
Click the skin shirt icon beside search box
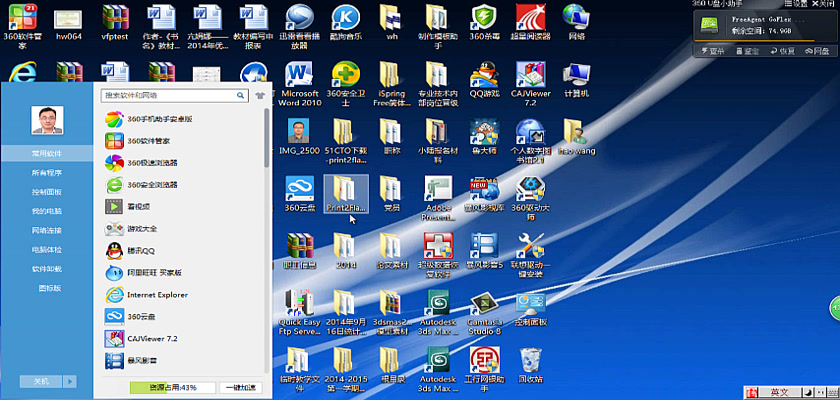point(260,96)
